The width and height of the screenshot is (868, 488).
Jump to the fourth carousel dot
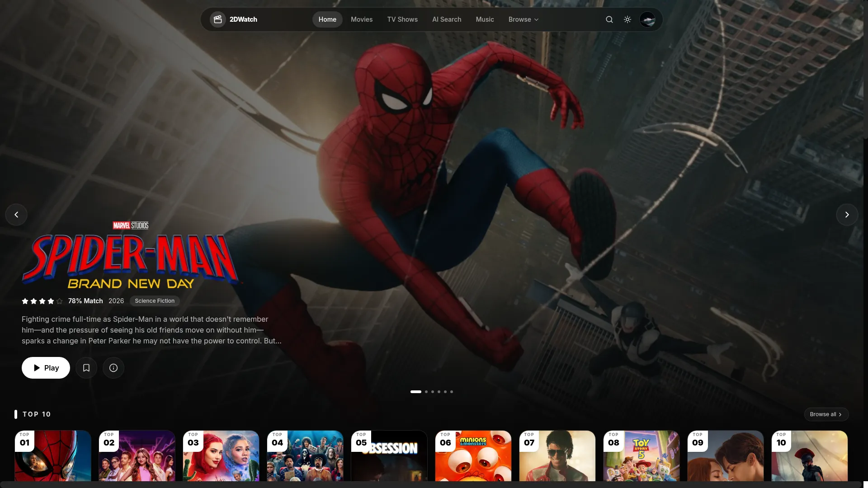439,392
